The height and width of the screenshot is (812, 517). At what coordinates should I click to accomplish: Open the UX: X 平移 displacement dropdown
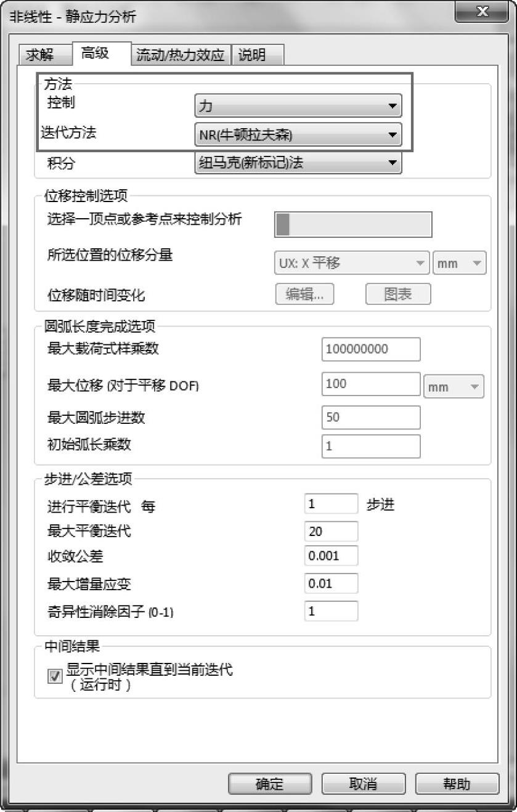click(x=351, y=263)
